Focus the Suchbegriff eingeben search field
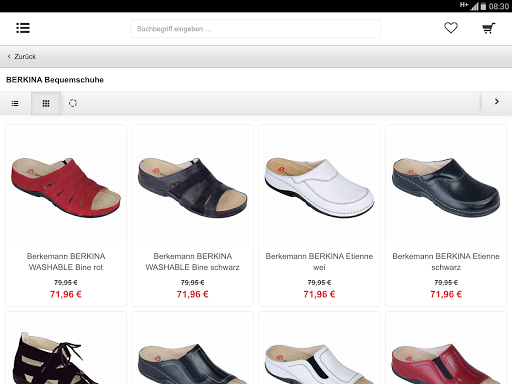This screenshot has height=384, width=512. click(x=255, y=29)
